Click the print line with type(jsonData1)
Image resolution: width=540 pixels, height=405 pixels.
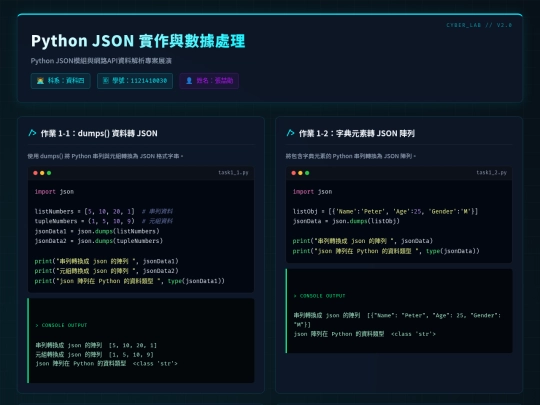[129, 281]
